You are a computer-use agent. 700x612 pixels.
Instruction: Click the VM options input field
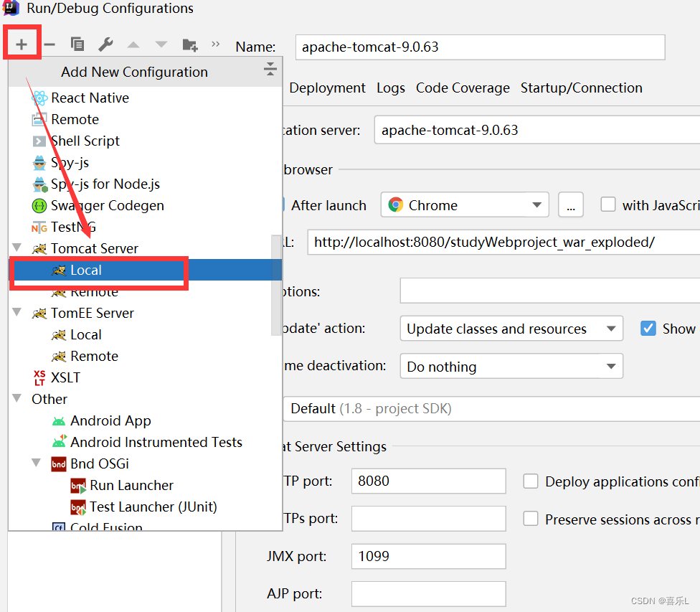coord(550,291)
